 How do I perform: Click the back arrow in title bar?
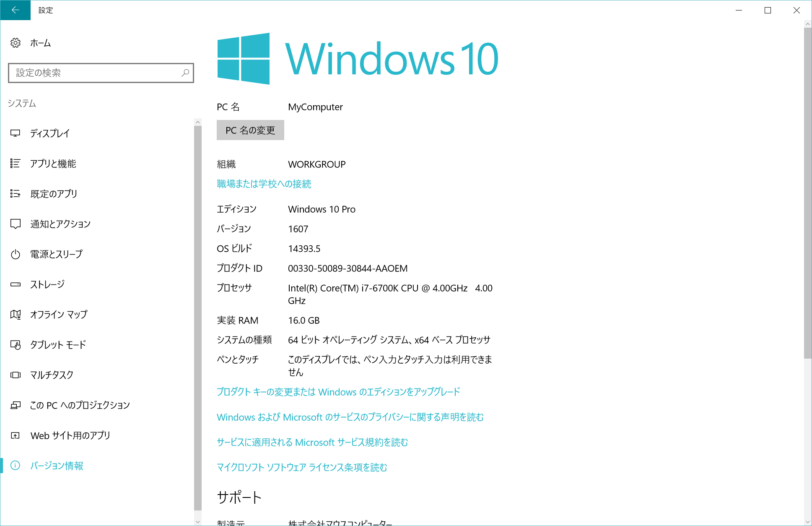point(15,10)
